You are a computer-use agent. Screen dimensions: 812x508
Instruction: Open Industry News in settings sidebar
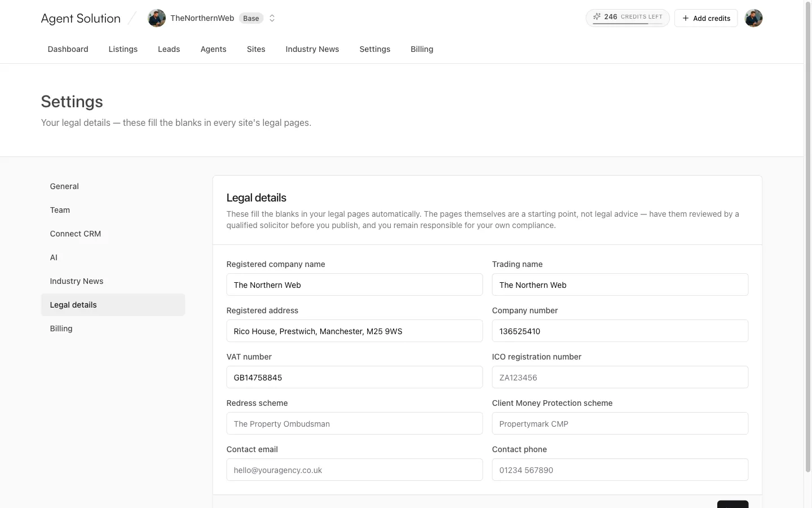113,281
